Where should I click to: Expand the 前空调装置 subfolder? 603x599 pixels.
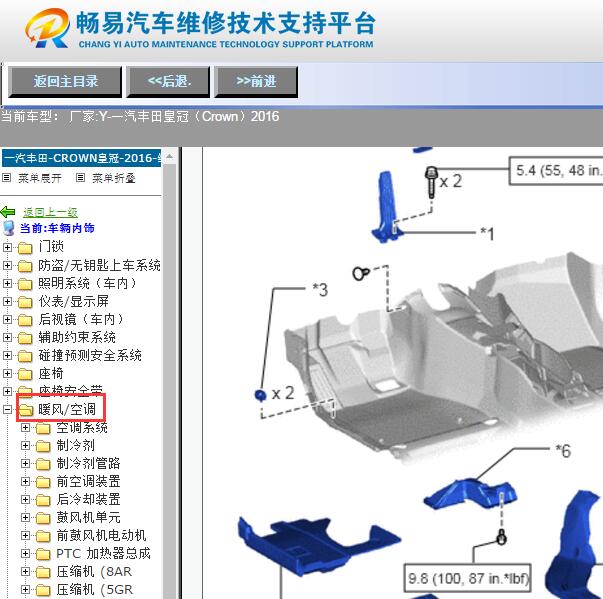[25, 481]
